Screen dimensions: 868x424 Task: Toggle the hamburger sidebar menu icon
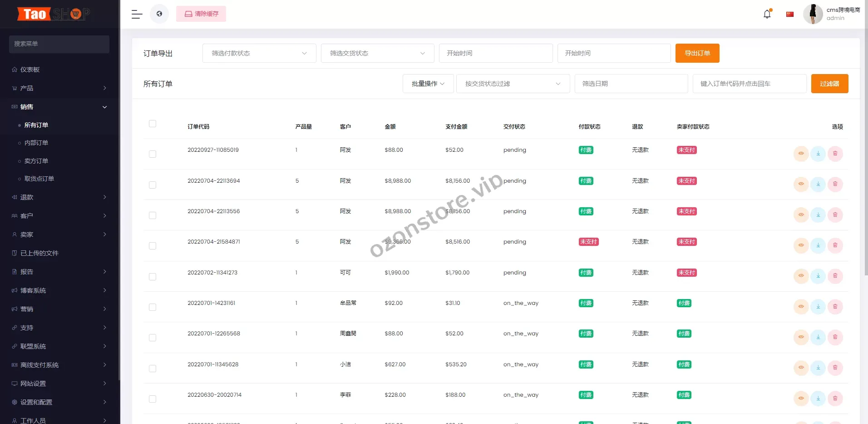pos(137,14)
